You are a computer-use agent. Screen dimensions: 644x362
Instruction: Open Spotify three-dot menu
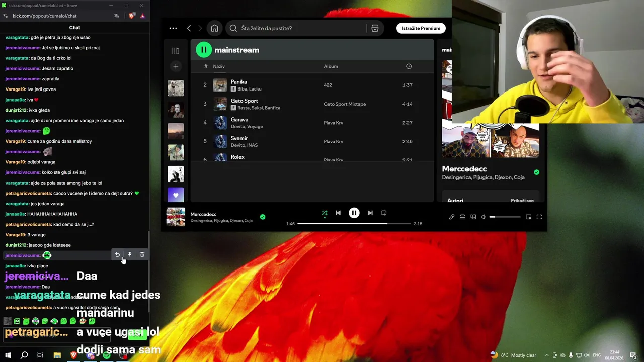coord(173,28)
